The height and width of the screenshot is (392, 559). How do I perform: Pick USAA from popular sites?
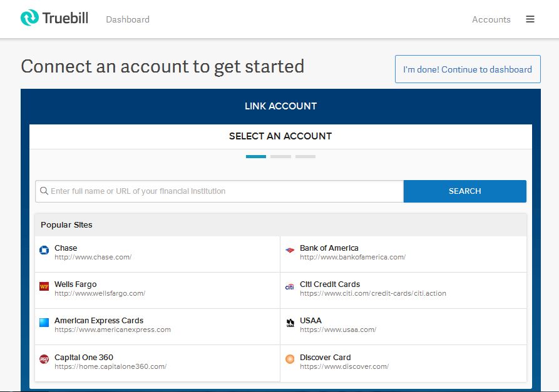(x=310, y=321)
